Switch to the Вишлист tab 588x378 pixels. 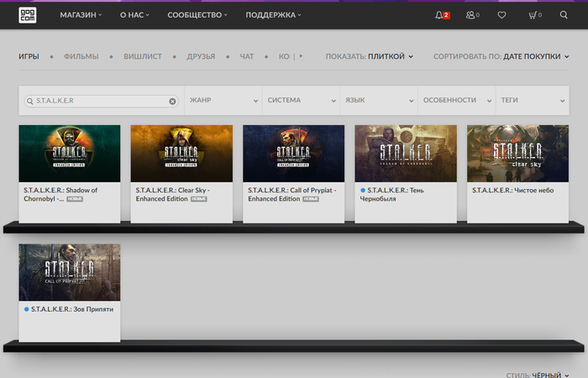tap(142, 56)
